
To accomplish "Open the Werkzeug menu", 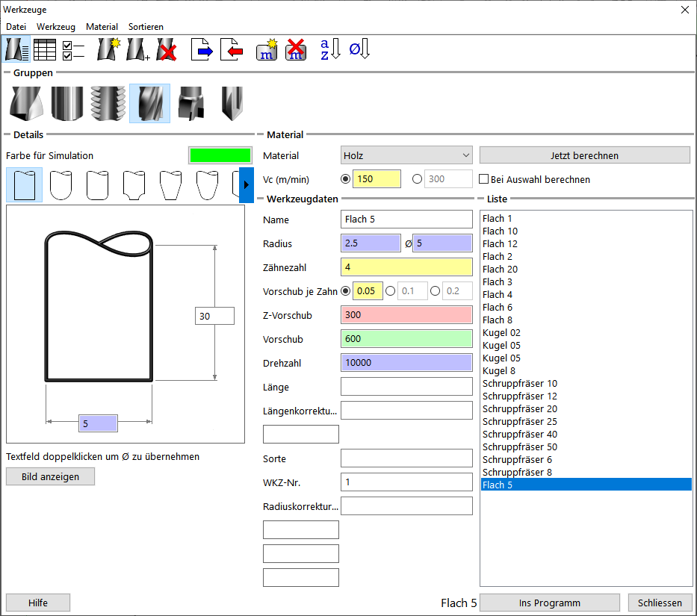I will tap(56, 26).
